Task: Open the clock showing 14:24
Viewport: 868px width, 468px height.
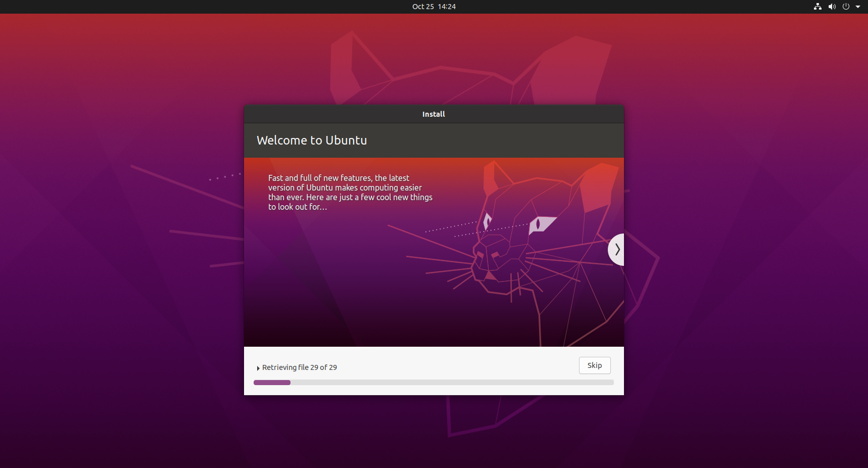Action: (447, 7)
